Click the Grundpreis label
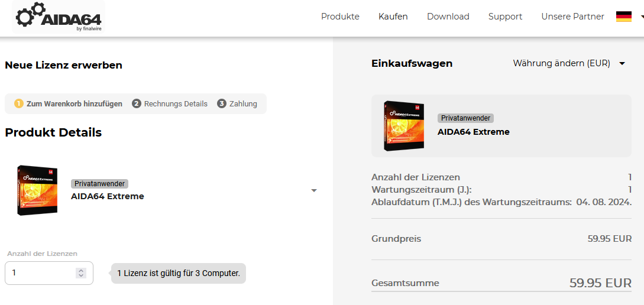 pyautogui.click(x=396, y=239)
